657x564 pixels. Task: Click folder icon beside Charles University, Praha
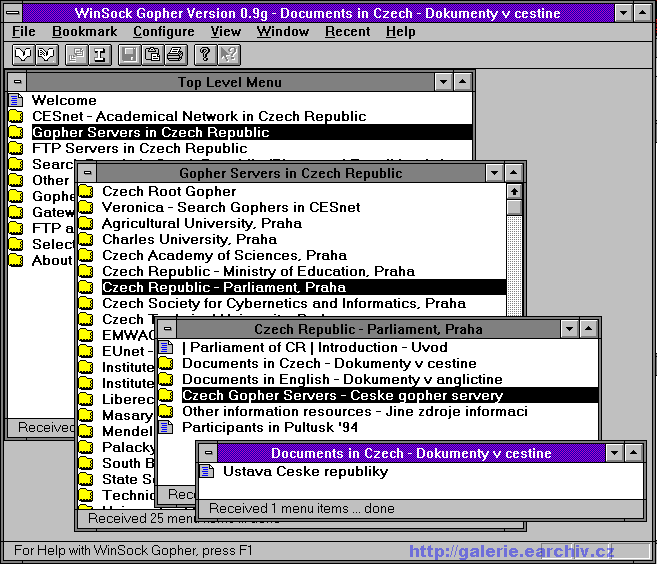[86, 239]
